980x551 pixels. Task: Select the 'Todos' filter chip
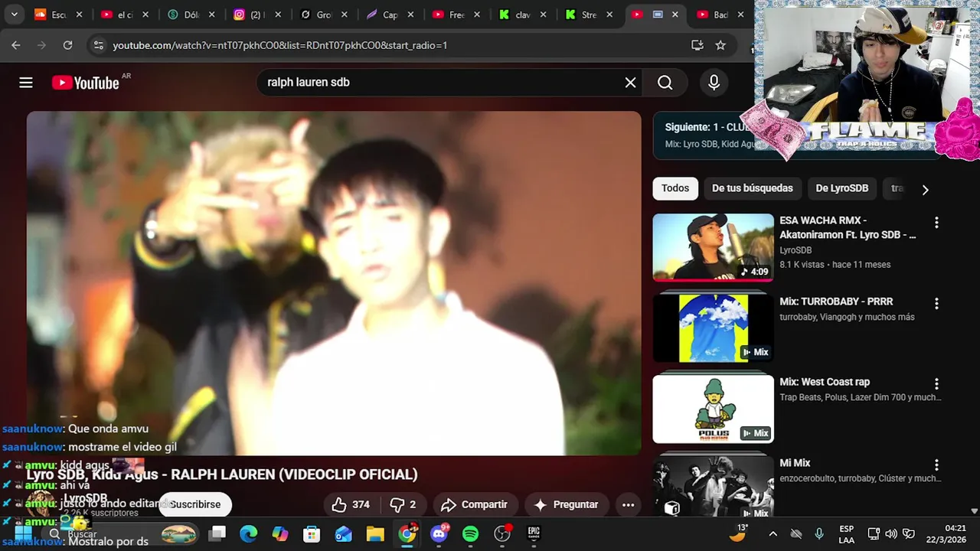[x=675, y=188]
